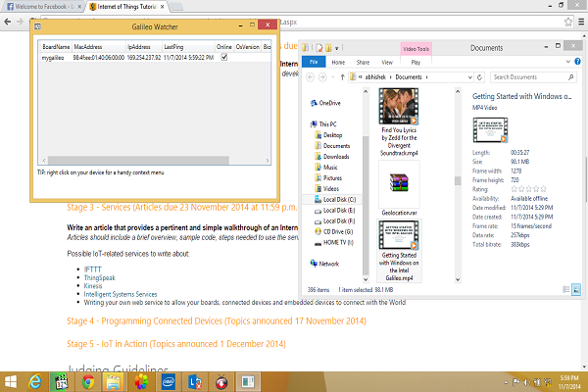The height and width of the screenshot is (392, 588).
Task: Go up one folder level in Explorer
Action: pyautogui.click(x=342, y=77)
